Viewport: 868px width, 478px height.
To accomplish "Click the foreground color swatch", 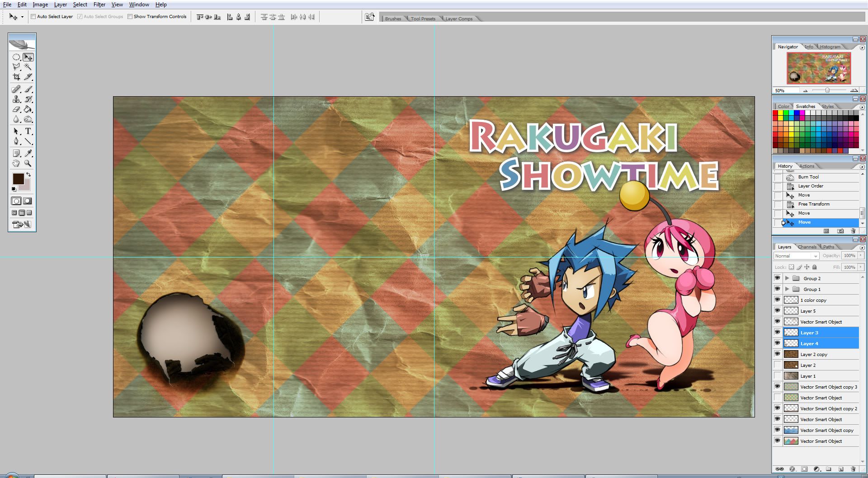I will point(18,178).
